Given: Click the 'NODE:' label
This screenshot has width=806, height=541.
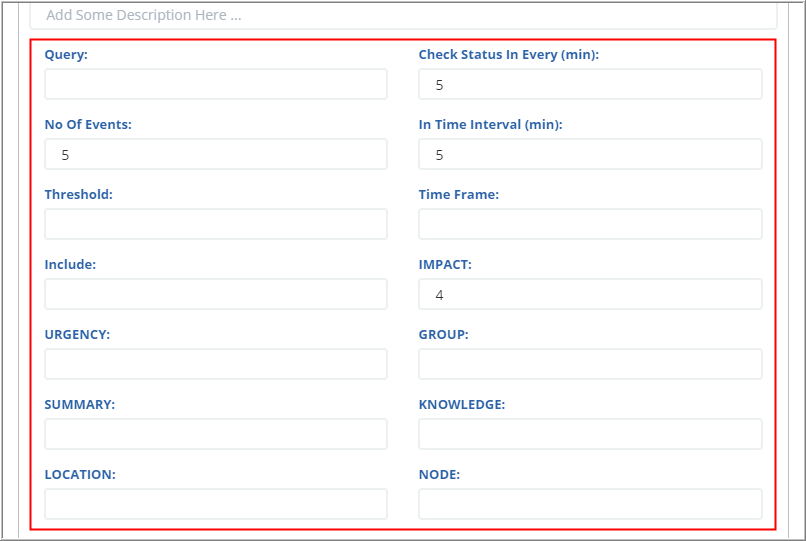Looking at the screenshot, I should coord(439,474).
